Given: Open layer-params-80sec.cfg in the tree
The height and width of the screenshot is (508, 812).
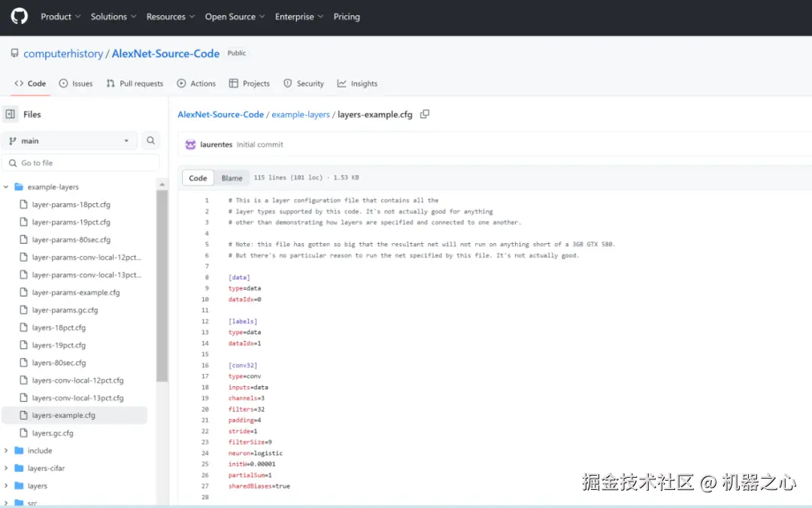Looking at the screenshot, I should [71, 239].
